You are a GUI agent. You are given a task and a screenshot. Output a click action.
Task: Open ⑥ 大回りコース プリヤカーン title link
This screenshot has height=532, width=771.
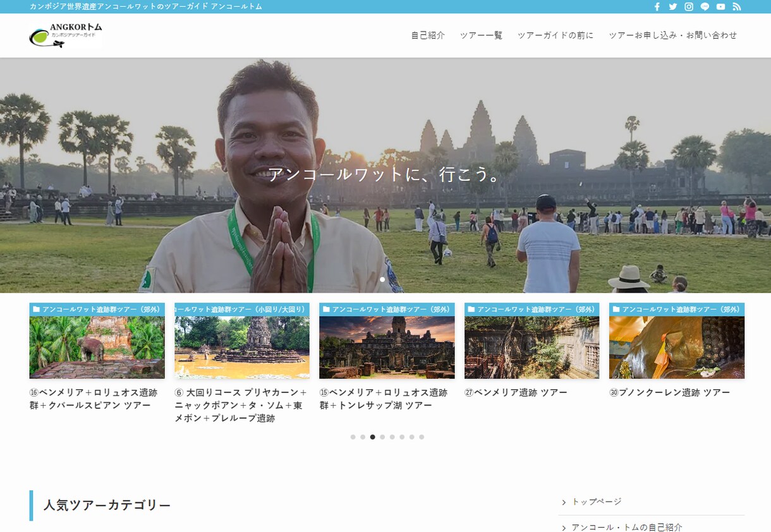(x=241, y=405)
